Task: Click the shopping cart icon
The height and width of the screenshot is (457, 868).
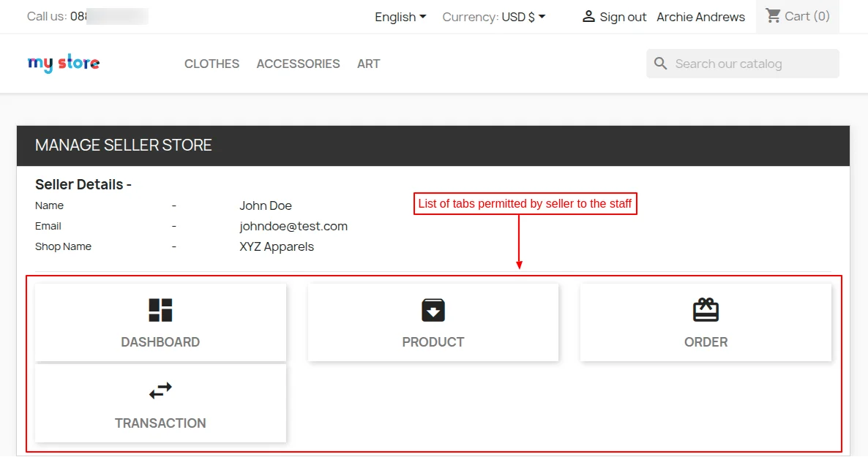Action: tap(773, 16)
